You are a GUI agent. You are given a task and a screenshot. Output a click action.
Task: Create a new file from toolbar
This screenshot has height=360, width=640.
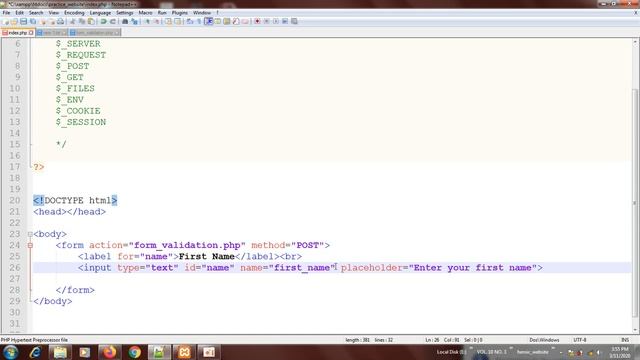[5, 21]
